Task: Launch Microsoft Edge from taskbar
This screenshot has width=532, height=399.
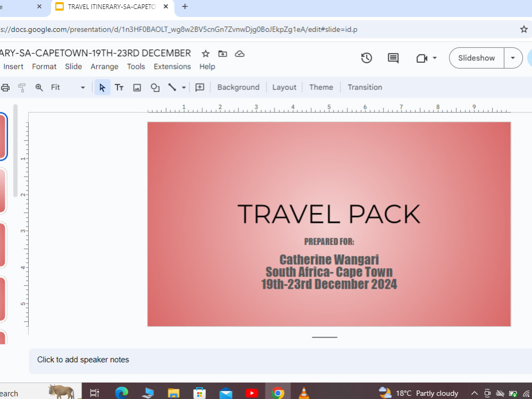Action: (x=121, y=393)
